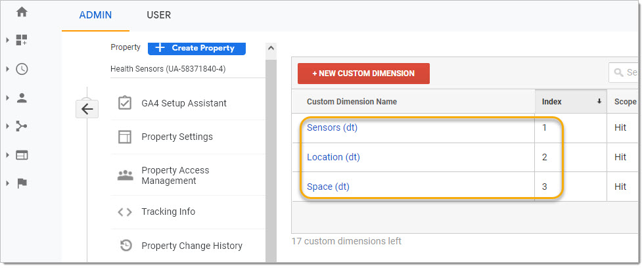Expand the Conversions section arrow
The height and width of the screenshot is (268, 644).
[7, 183]
